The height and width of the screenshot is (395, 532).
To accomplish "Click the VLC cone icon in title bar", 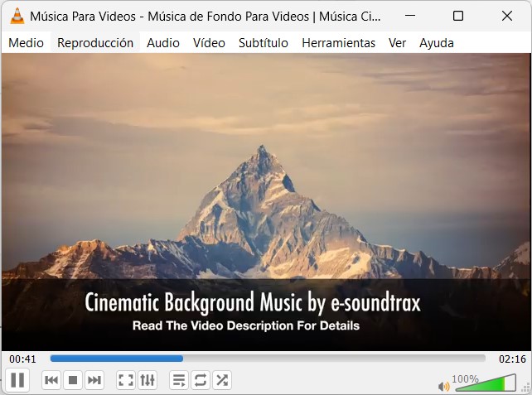I will (17, 16).
